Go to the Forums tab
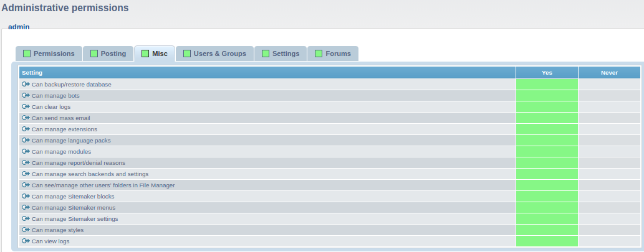644x252 pixels. coord(333,54)
